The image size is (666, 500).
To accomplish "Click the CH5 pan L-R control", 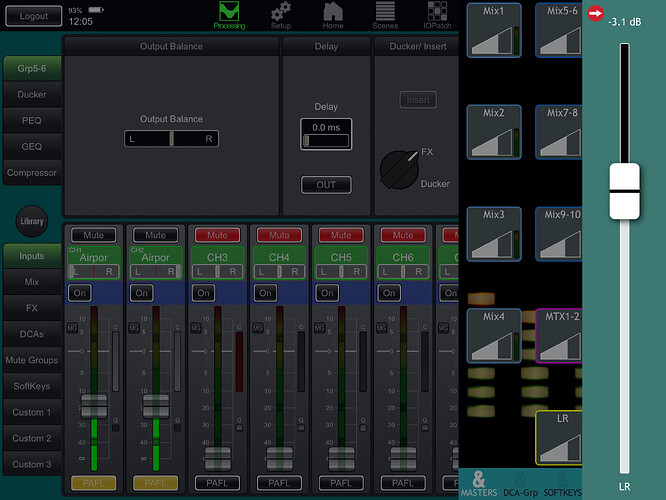I will [341, 271].
